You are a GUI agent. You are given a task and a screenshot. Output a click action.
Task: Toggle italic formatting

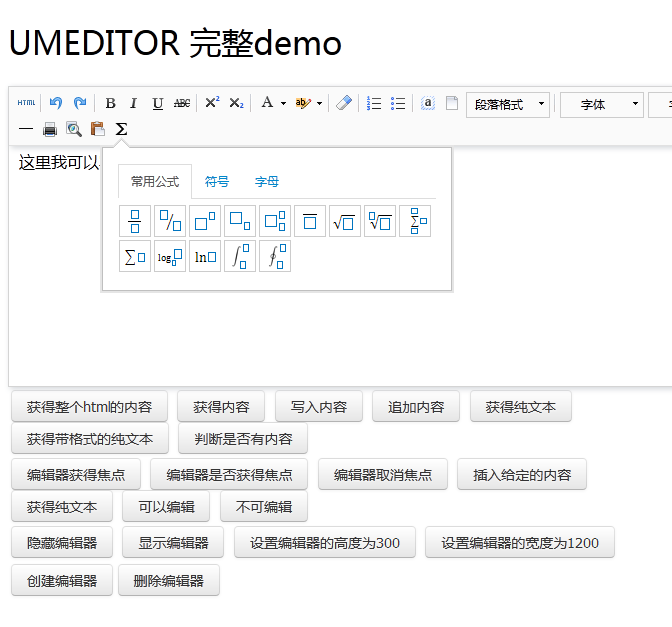pos(133,103)
